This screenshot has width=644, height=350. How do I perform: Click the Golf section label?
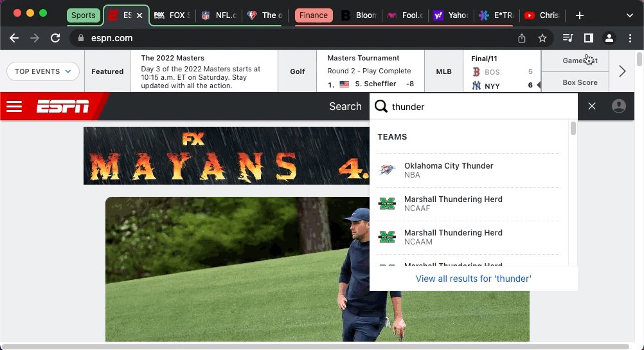click(298, 71)
